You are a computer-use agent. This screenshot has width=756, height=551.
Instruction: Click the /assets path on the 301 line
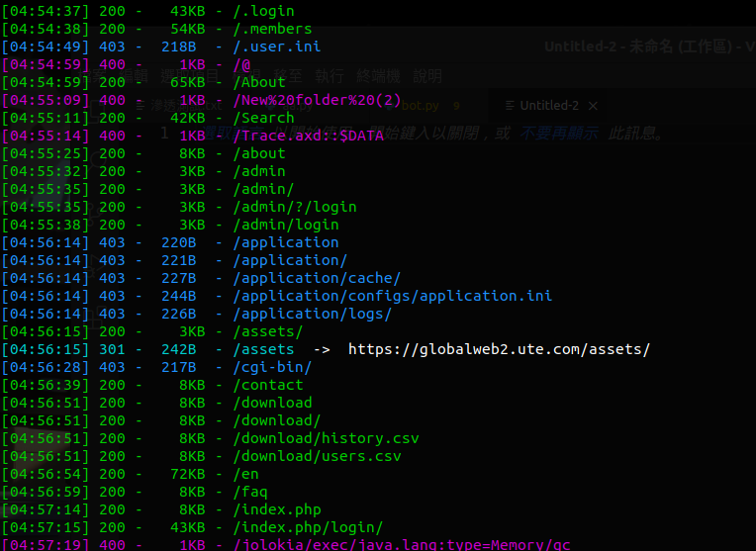(x=263, y=349)
